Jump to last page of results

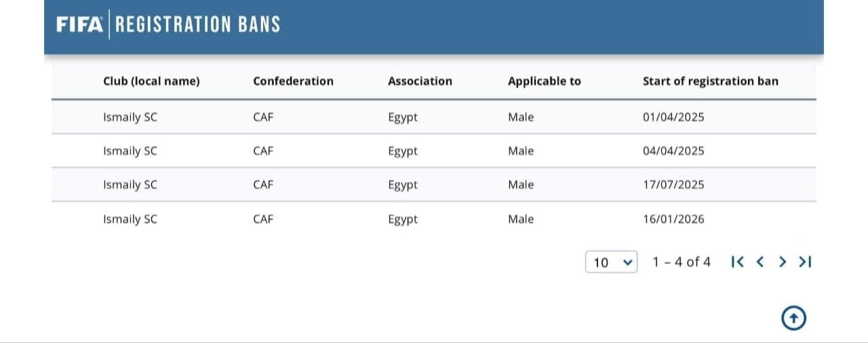(x=805, y=262)
